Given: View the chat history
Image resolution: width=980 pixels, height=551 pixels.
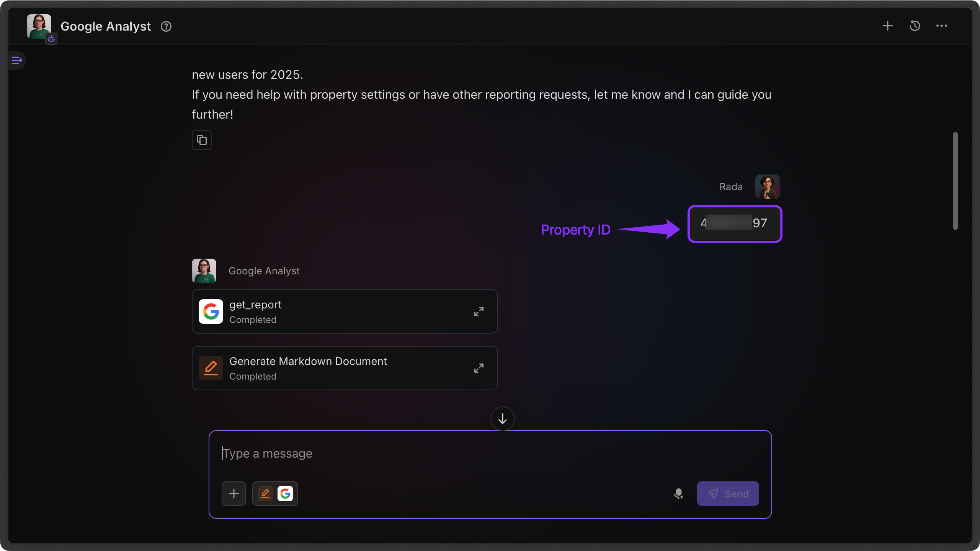Looking at the screenshot, I should pos(915,26).
